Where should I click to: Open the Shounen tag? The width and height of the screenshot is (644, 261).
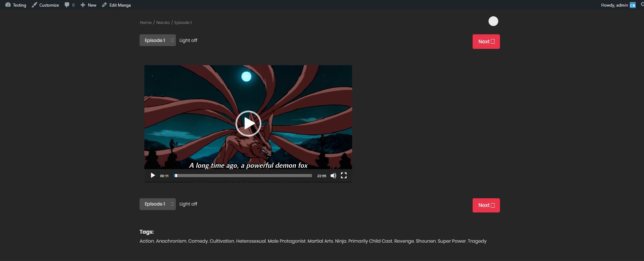pos(426,241)
